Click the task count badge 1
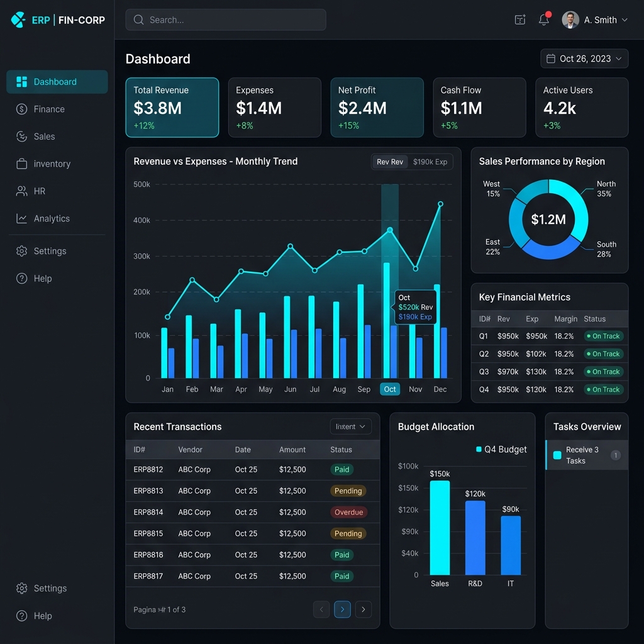 615,455
